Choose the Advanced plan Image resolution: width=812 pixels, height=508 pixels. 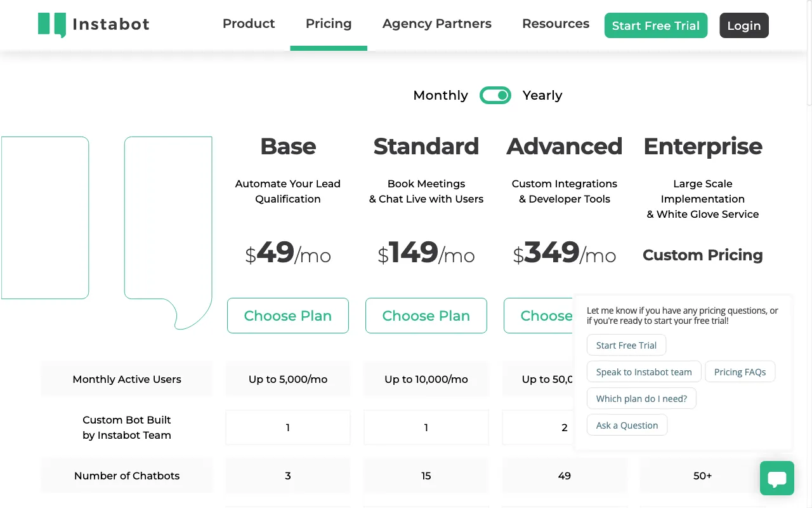point(539,316)
